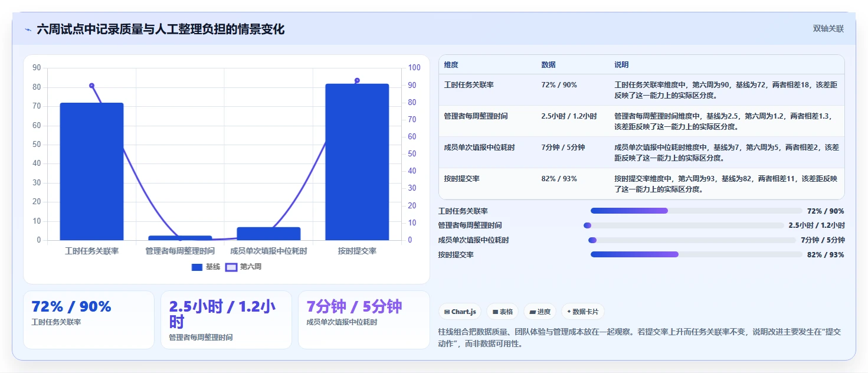
Task: Click the chart x-axis label 管理者每周整理时间
Action: click(x=180, y=251)
